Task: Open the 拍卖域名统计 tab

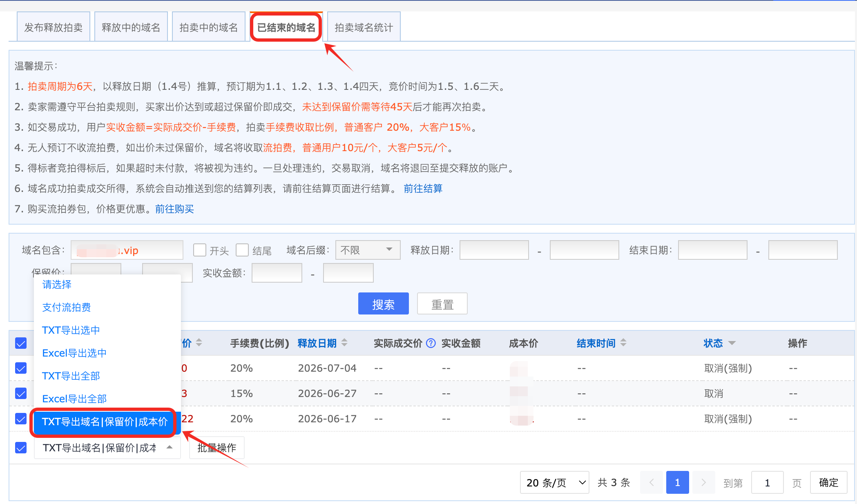Action: [364, 27]
